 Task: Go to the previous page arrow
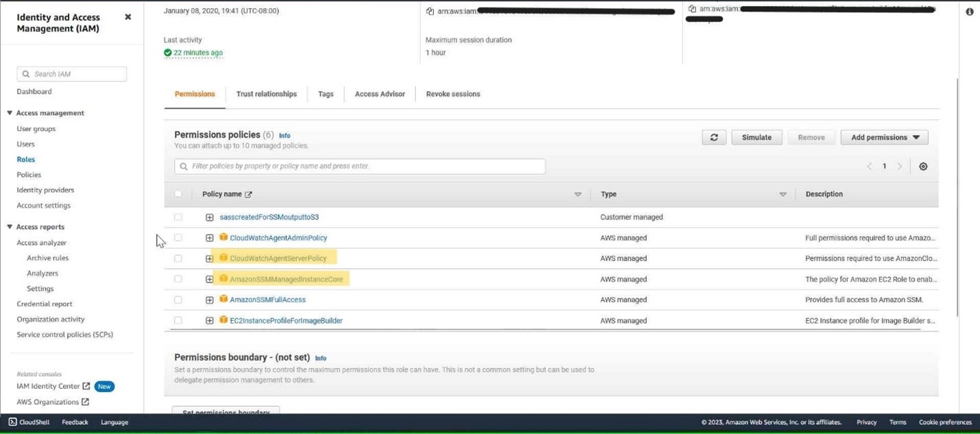point(870,167)
